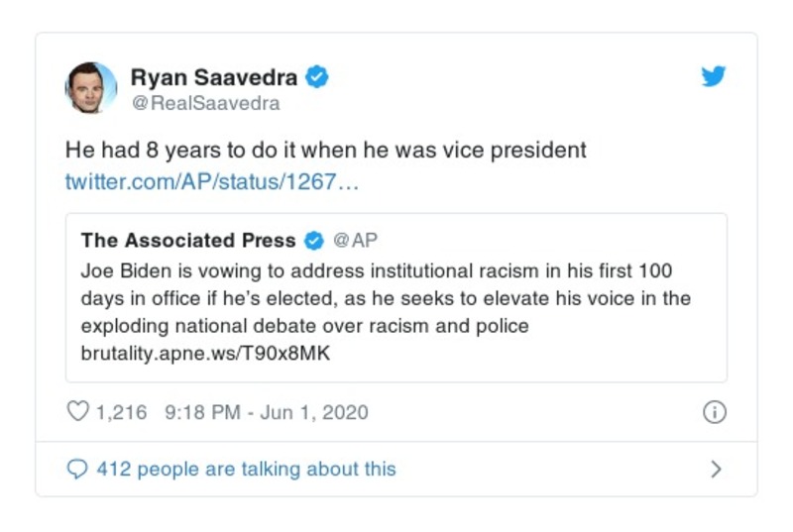Open the twitter.com/AP/status link
793x532 pixels.
click(x=206, y=182)
